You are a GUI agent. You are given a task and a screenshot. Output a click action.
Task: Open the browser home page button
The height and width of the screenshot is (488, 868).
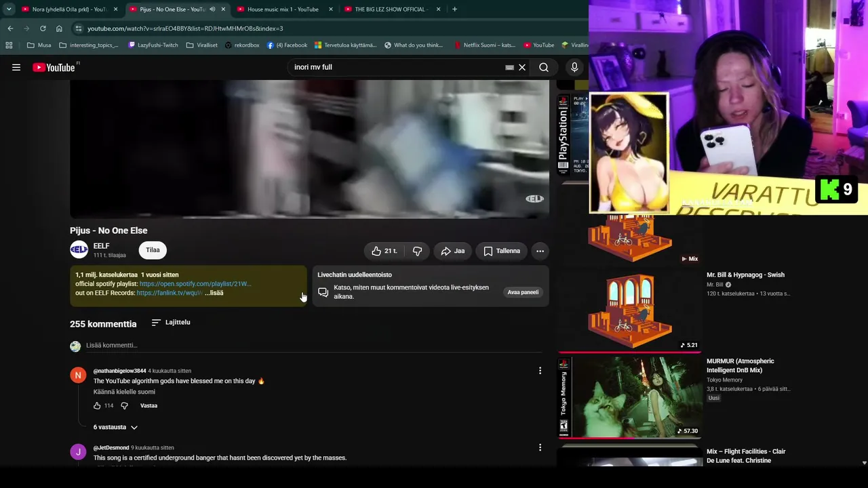(x=59, y=28)
